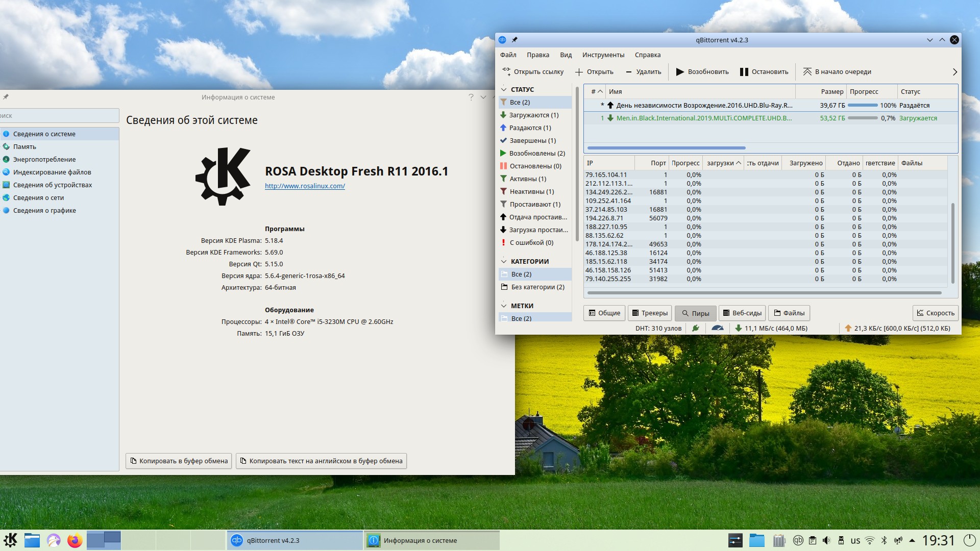Filter by Downloading (Загружаются) status
The image size is (980, 551).
pos(533,115)
